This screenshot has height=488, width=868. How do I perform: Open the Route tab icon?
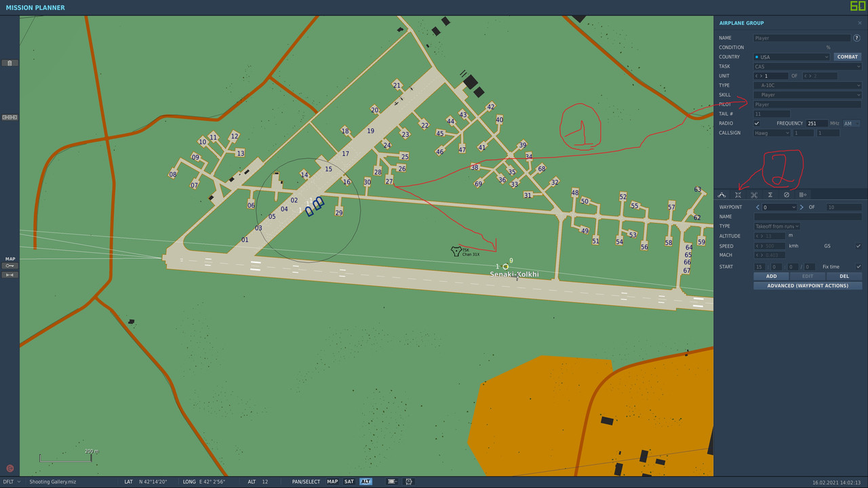click(722, 195)
